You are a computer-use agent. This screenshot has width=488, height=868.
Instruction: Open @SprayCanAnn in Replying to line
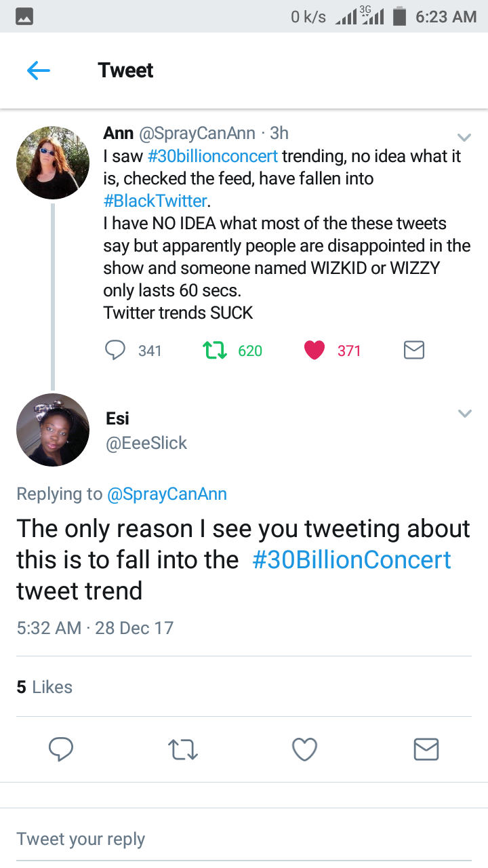[167, 494]
